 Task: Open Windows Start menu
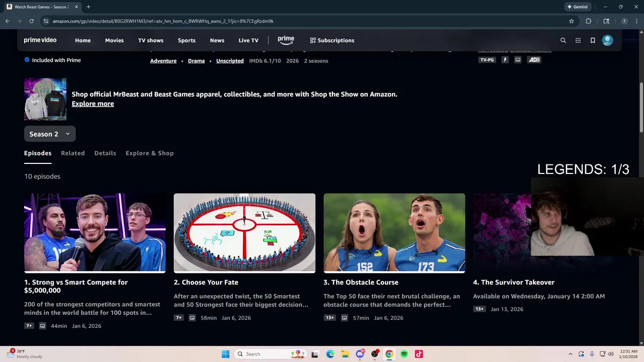tap(225, 354)
